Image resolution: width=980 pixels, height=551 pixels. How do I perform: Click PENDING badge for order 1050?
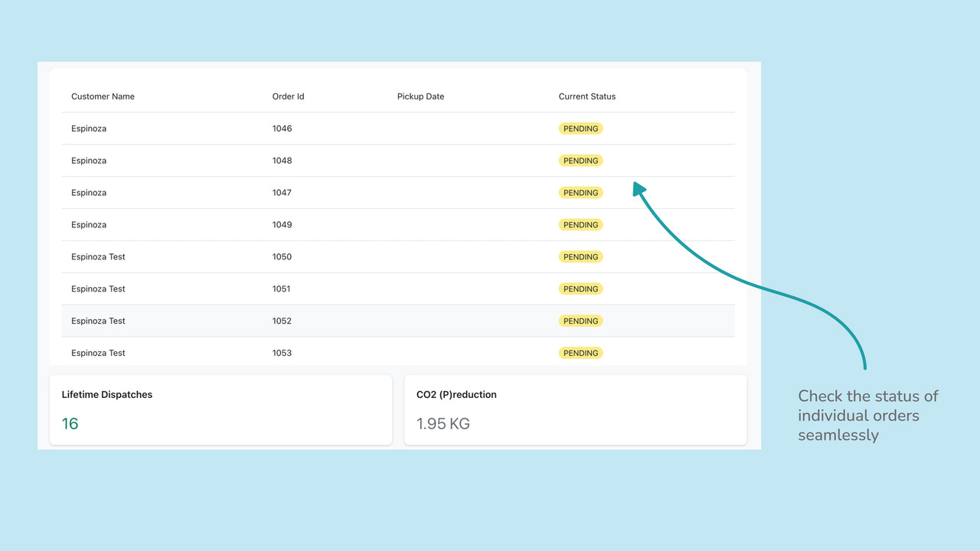point(580,257)
